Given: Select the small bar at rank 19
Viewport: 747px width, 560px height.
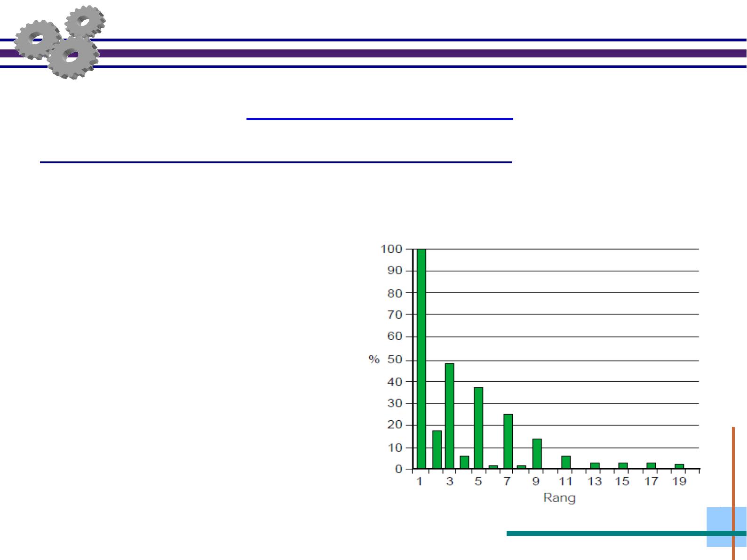Looking at the screenshot, I should 679,466.
